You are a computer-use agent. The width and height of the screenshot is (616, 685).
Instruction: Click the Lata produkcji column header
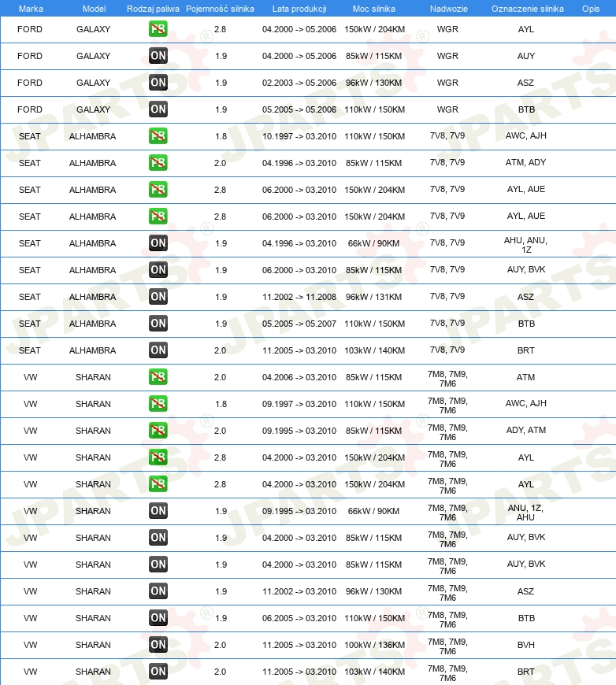coord(299,9)
